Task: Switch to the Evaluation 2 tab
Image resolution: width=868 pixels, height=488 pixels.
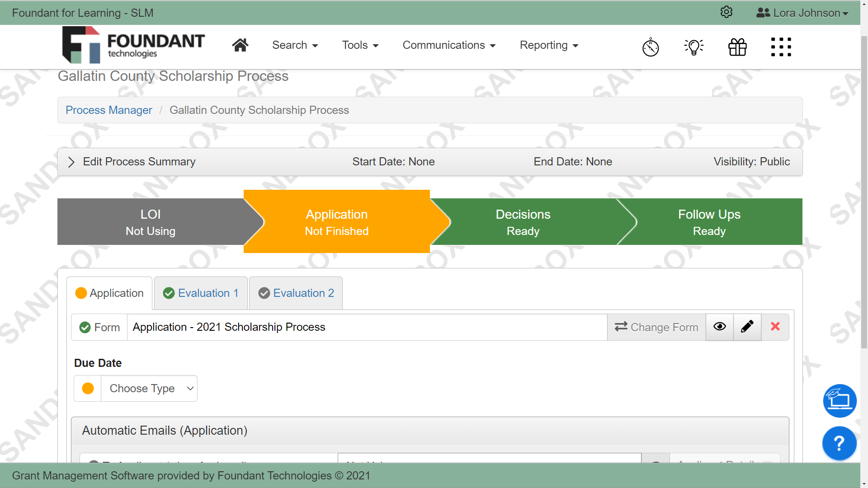Action: (x=296, y=293)
